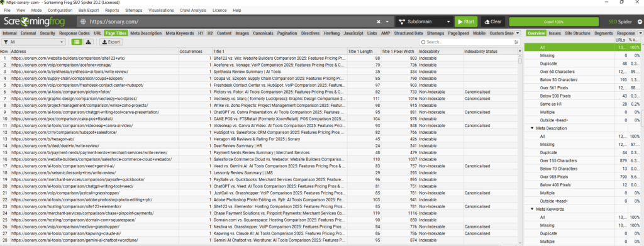Select the hubspot+salesforce CRM comparison row
Image resolution: width=644 pixels, height=246 pixels.
click(258, 132)
